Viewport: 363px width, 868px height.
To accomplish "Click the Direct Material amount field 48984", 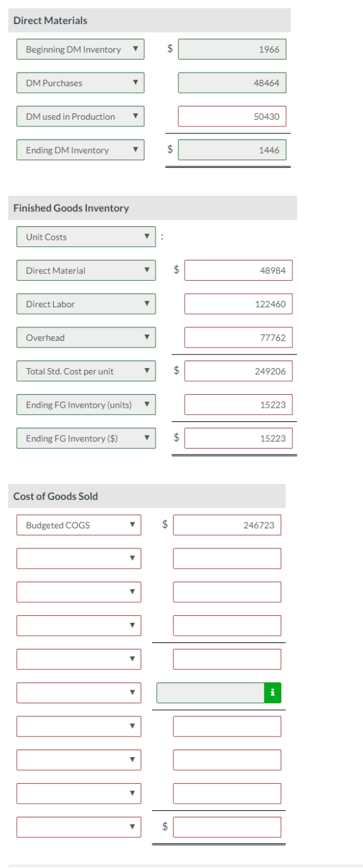I will (238, 270).
